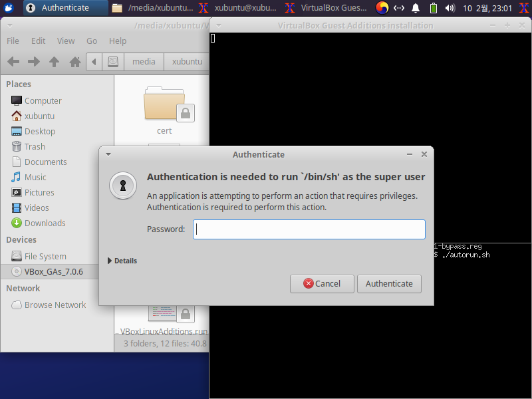
Task: Switch to the Authenticate taskbar item
Action: [x=65, y=8]
